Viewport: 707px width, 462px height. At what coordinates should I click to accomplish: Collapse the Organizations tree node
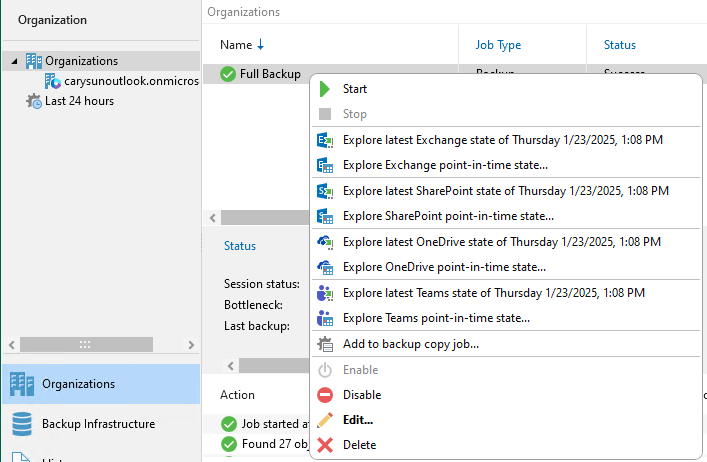(14, 62)
